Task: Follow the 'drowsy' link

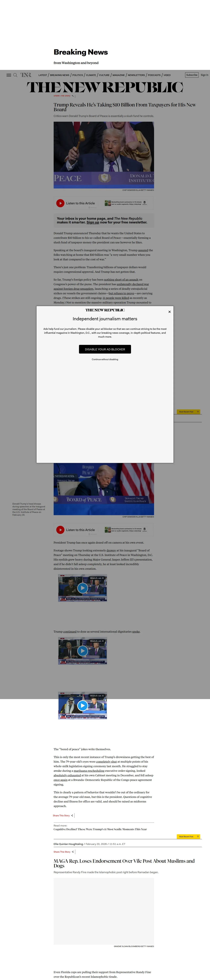Action: tap(111, 550)
